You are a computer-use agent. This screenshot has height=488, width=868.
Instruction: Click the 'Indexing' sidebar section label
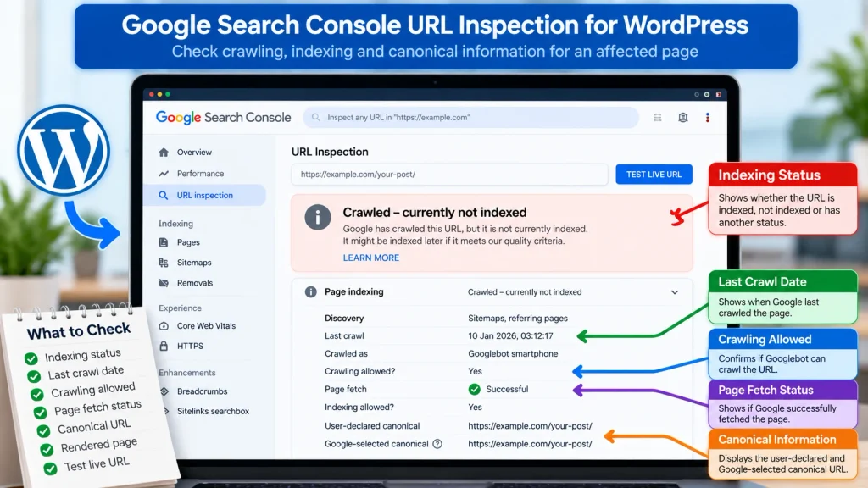176,224
